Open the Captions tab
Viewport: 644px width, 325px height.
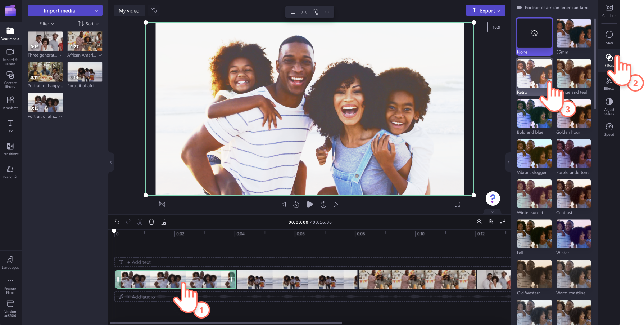click(x=609, y=11)
